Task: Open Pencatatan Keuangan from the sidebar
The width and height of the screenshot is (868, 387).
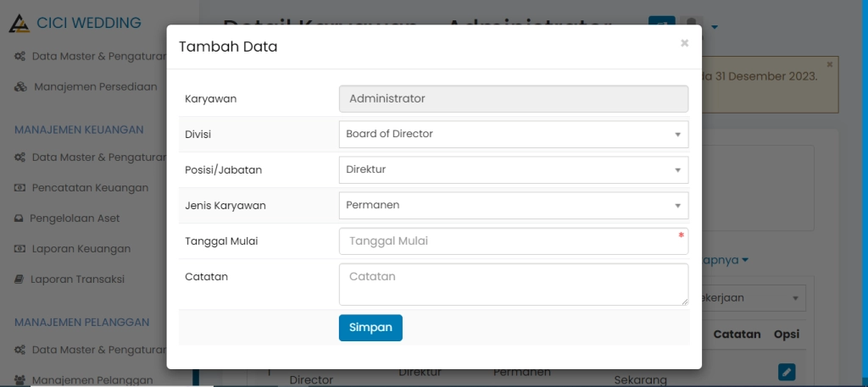Action: tap(90, 187)
